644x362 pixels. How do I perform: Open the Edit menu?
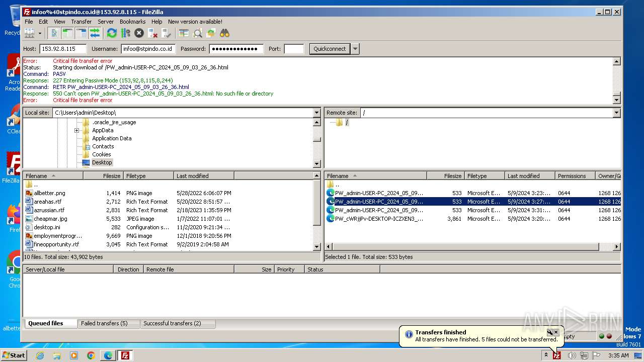[43, 22]
